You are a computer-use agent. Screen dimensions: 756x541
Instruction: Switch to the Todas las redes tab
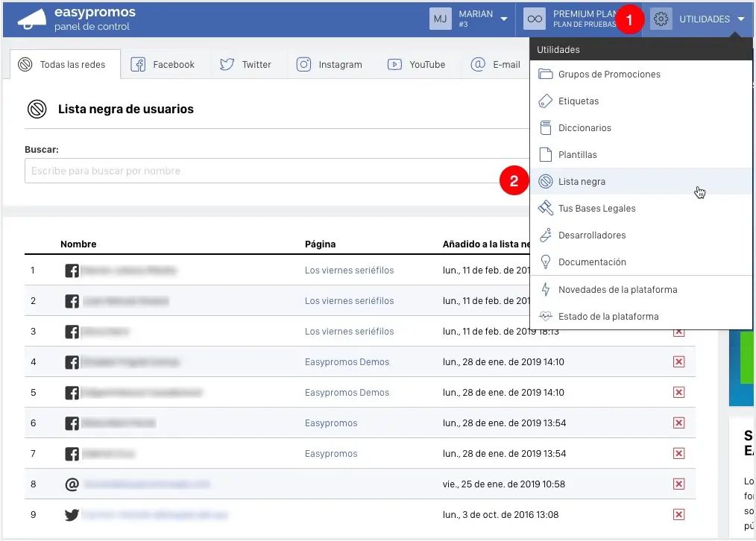[x=65, y=65]
